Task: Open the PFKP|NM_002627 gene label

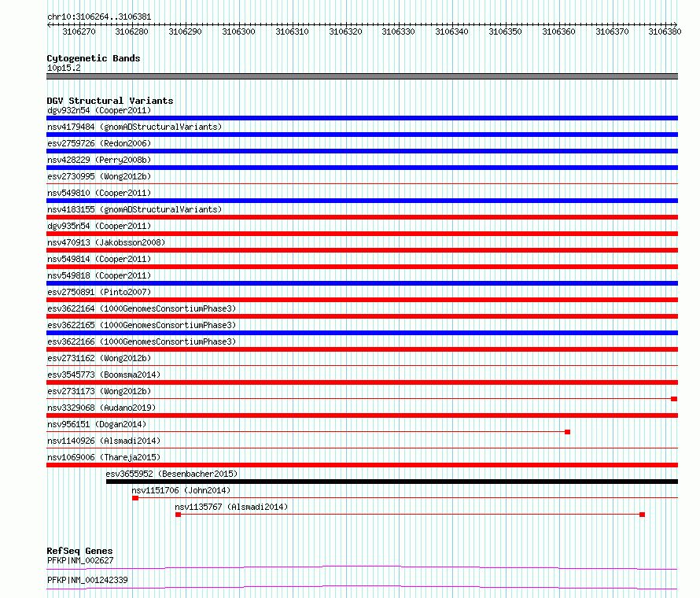Action: (80, 560)
